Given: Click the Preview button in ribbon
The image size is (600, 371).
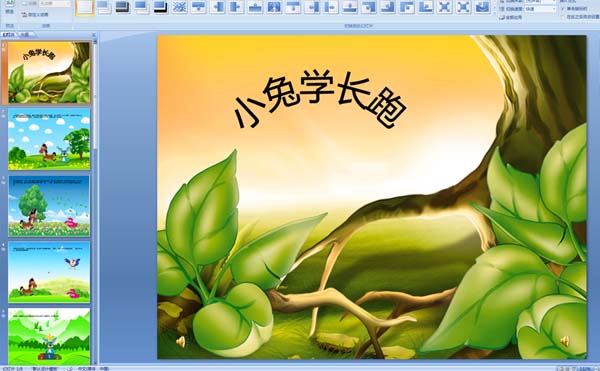Looking at the screenshot, I should (9, 7).
